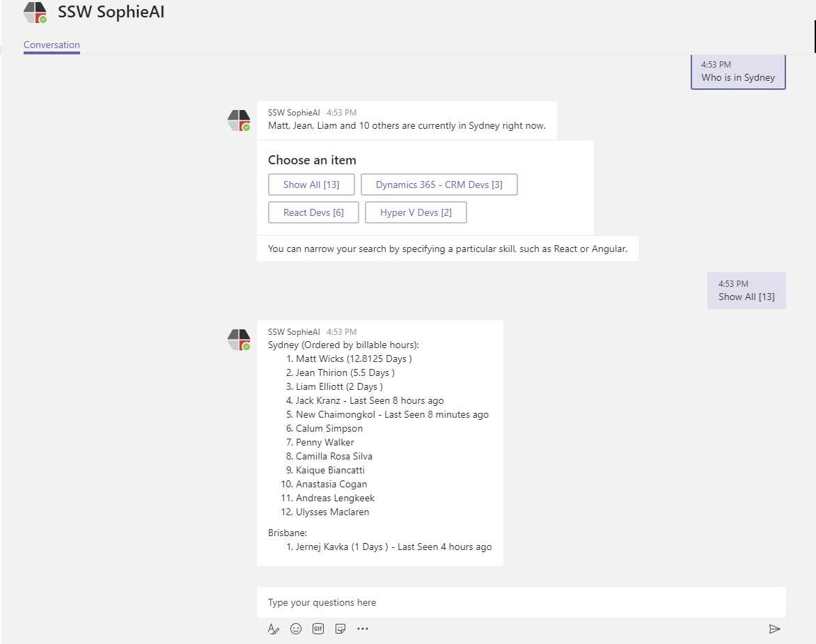Viewport: 816px width, 644px height.
Task: Select the sent 'Show All [13]' message bubble
Action: click(x=746, y=290)
